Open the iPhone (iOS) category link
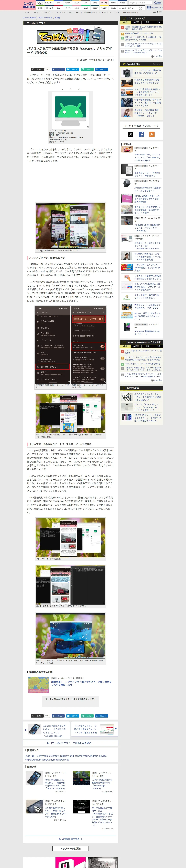This screenshot has width=186, height=868. tap(89, 12)
